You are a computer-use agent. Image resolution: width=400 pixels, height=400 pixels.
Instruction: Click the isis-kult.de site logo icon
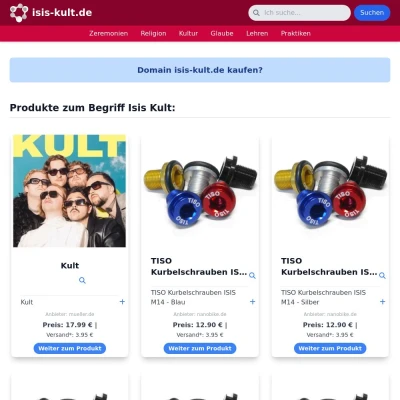(19, 13)
